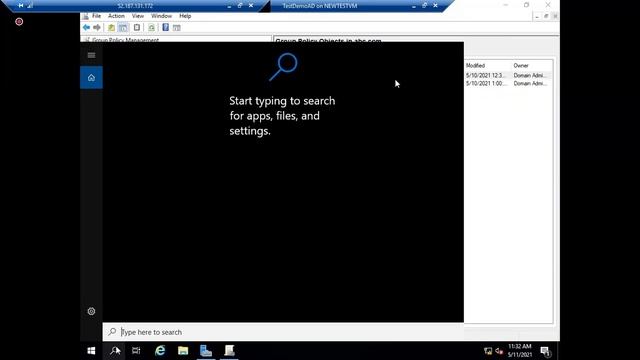640x360 pixels.
Task: Click the taskbar search magnifier icon
Action: click(115, 351)
